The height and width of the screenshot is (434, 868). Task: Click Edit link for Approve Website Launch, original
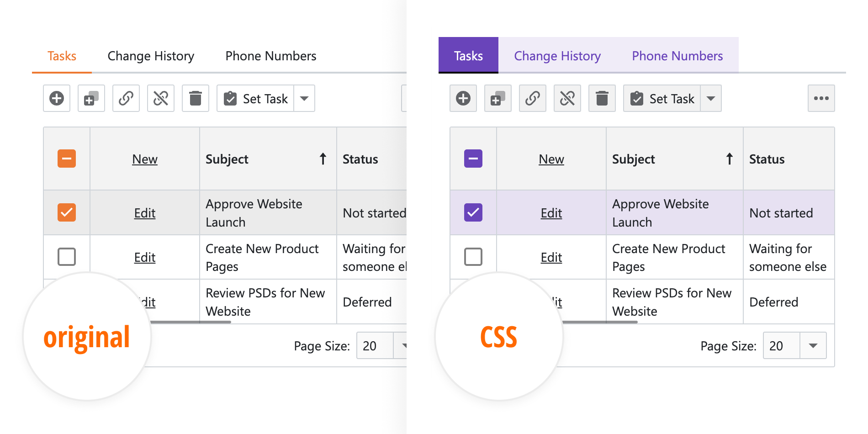click(x=145, y=213)
